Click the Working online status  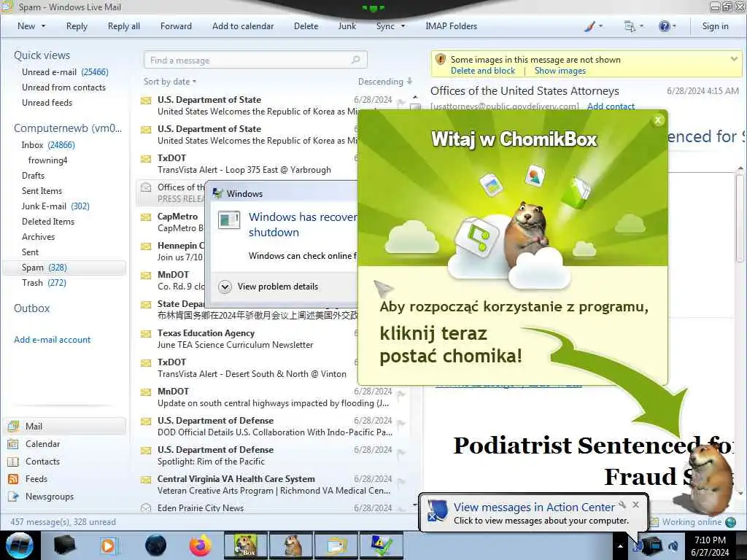point(692,522)
